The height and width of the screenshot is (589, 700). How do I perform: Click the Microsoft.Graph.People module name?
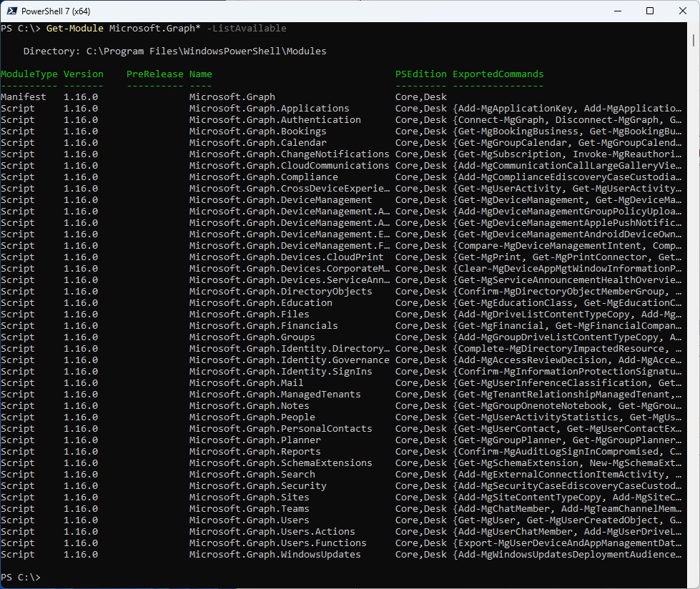(252, 417)
